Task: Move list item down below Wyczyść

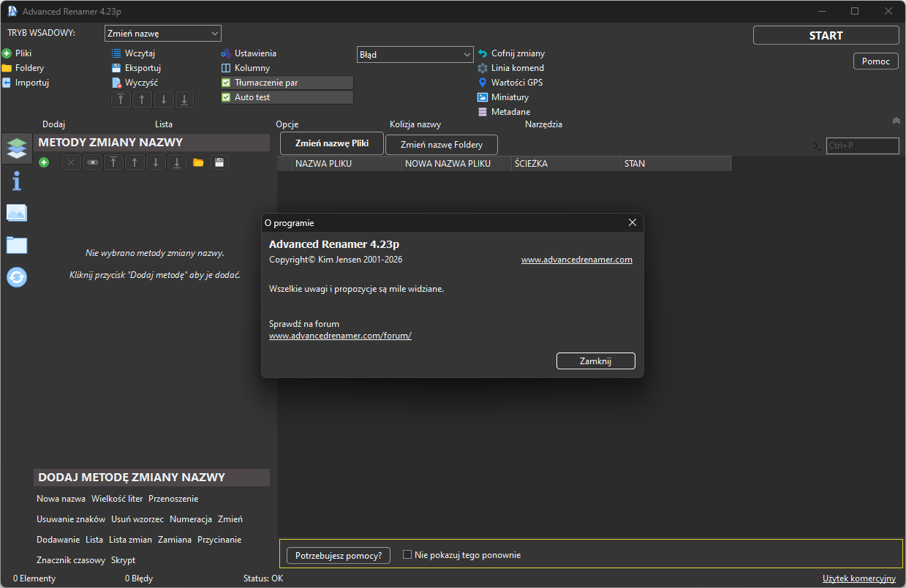Action: point(163,99)
